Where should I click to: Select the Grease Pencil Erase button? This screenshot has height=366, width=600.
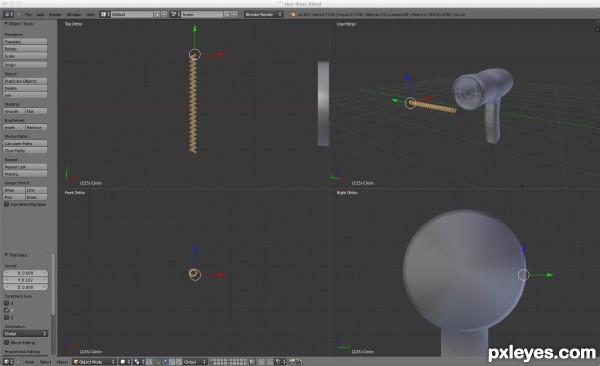36,197
